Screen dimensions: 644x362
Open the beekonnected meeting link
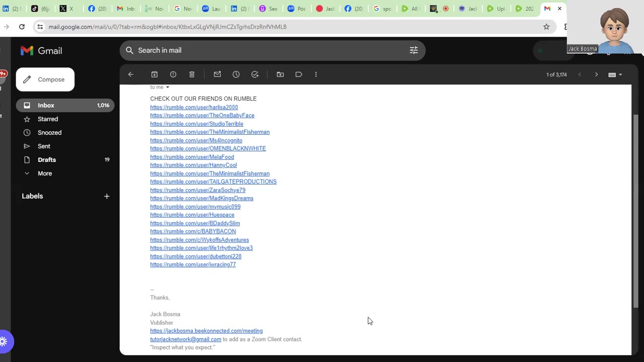tap(206, 331)
